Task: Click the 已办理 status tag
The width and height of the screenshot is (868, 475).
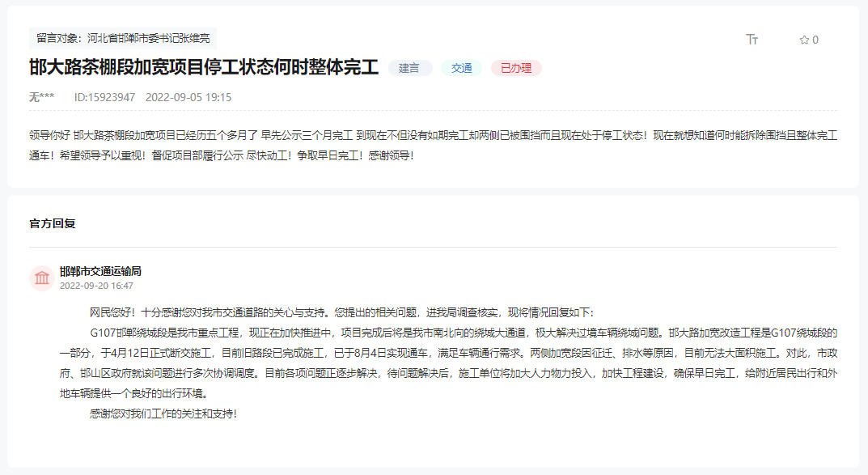Action: click(x=516, y=68)
